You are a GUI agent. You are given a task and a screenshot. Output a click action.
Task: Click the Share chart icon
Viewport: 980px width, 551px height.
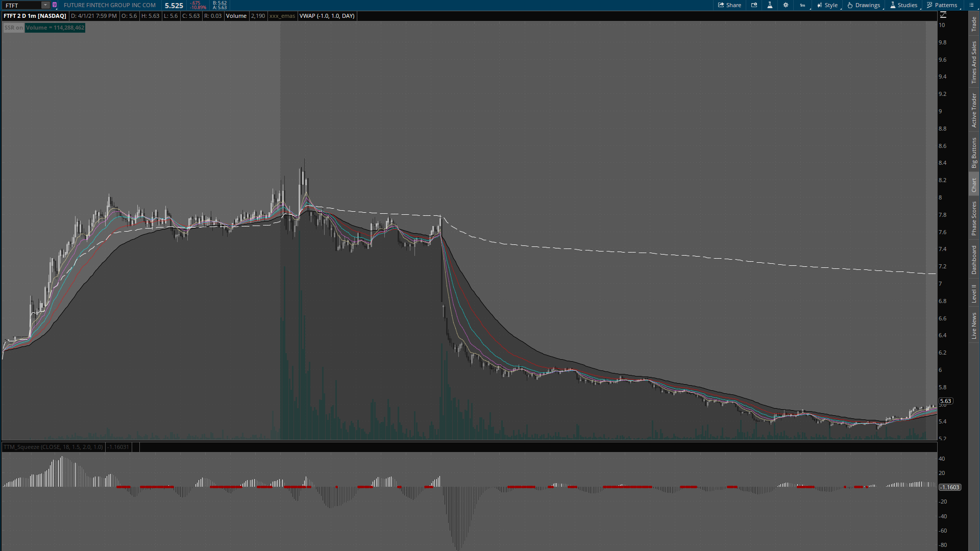(729, 5)
